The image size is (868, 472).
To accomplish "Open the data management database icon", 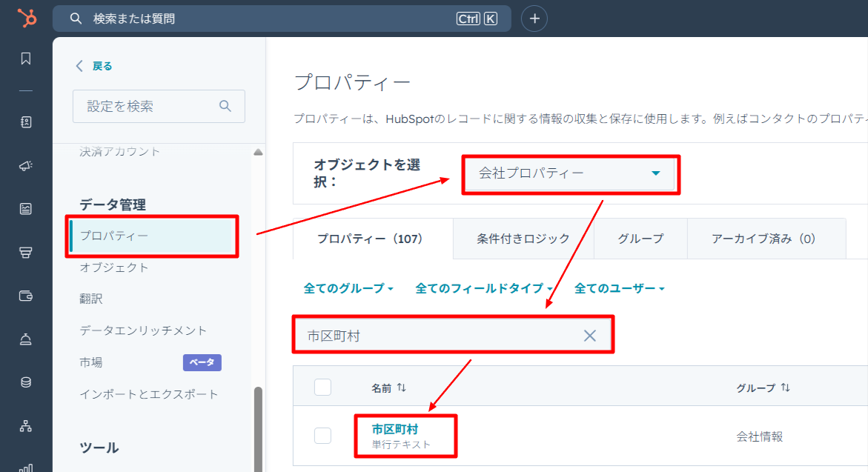I will point(26,382).
